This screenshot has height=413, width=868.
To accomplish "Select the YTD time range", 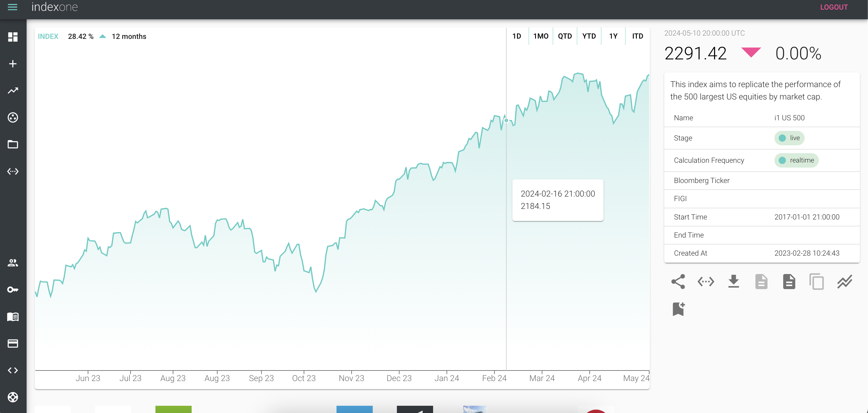I will (589, 36).
